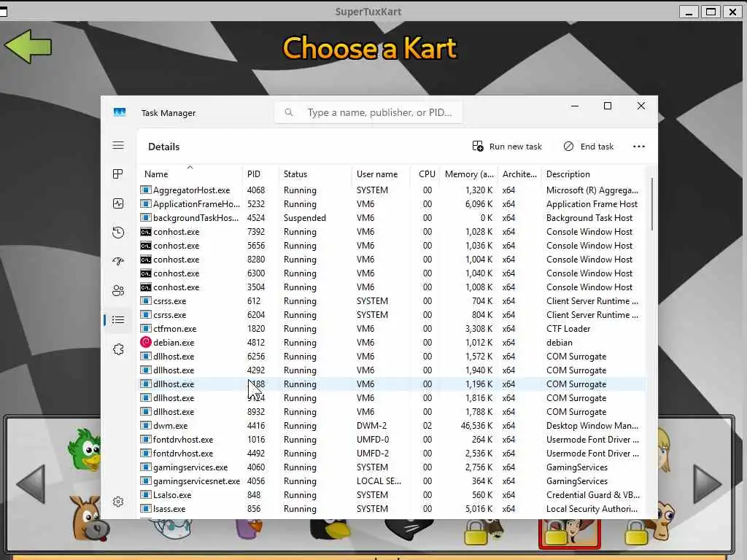
Task: Select the gamingservices.exe process name
Action: [x=190, y=467]
